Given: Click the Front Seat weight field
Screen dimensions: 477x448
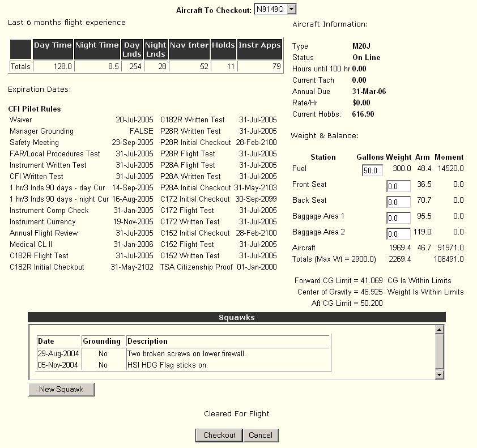Looking at the screenshot, I should pyautogui.click(x=398, y=186).
